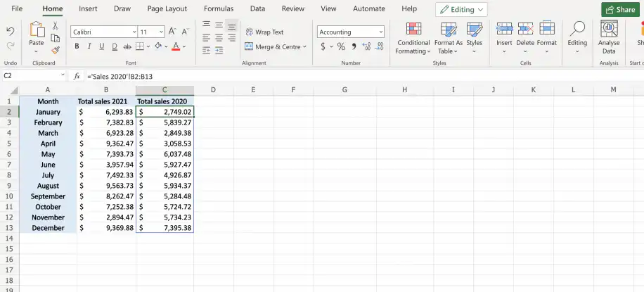
Task: Decrease decimal places
Action: (380, 46)
